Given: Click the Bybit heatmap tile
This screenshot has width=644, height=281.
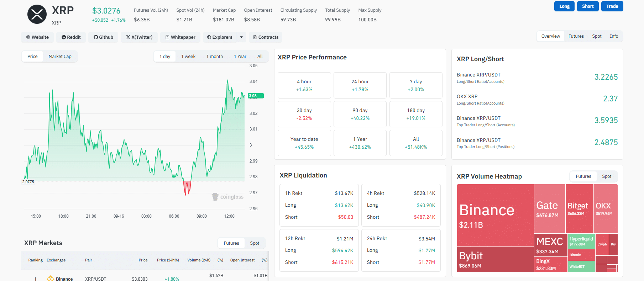Looking at the screenshot, I should 496,260.
